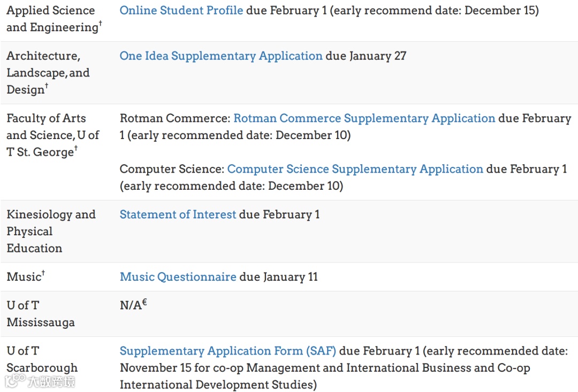Select the U of T Scarborough label
The height and width of the screenshot is (392, 578).
[42, 359]
